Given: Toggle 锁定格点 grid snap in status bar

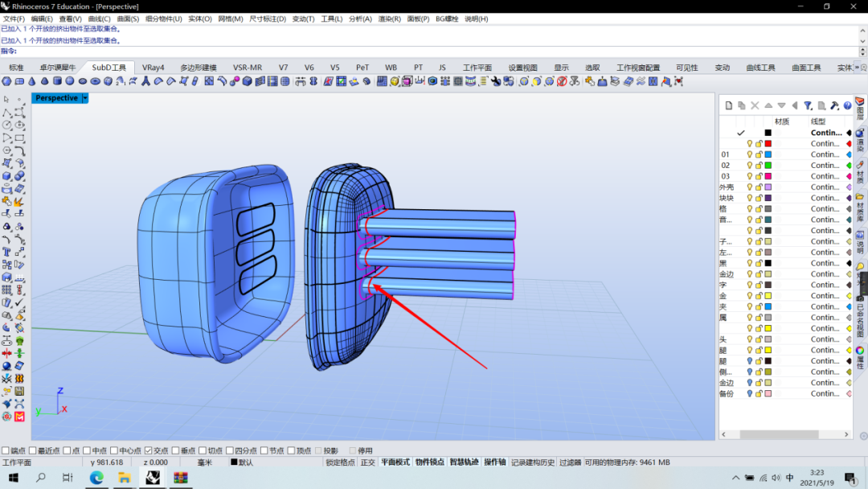Looking at the screenshot, I should pyautogui.click(x=341, y=462).
